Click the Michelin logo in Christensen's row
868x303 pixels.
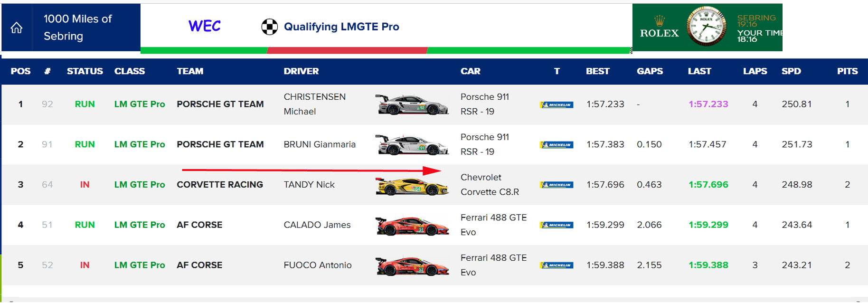tap(557, 104)
